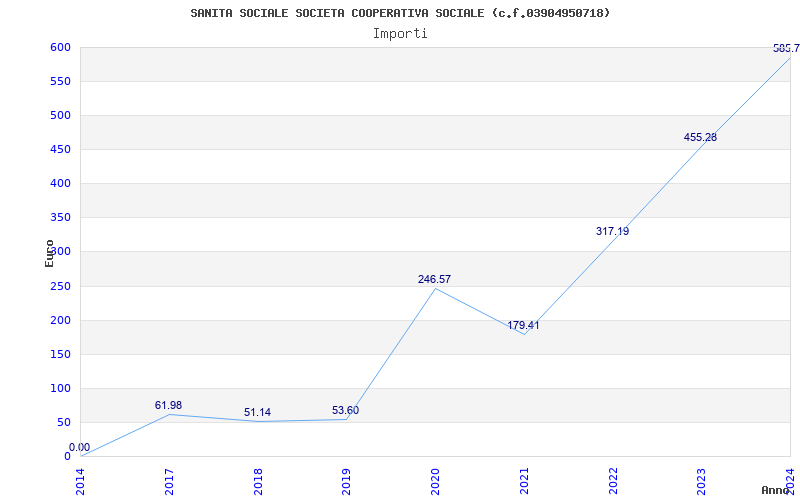Click the 0.00 data label
This screenshot has height=500, width=800.
click(80, 447)
